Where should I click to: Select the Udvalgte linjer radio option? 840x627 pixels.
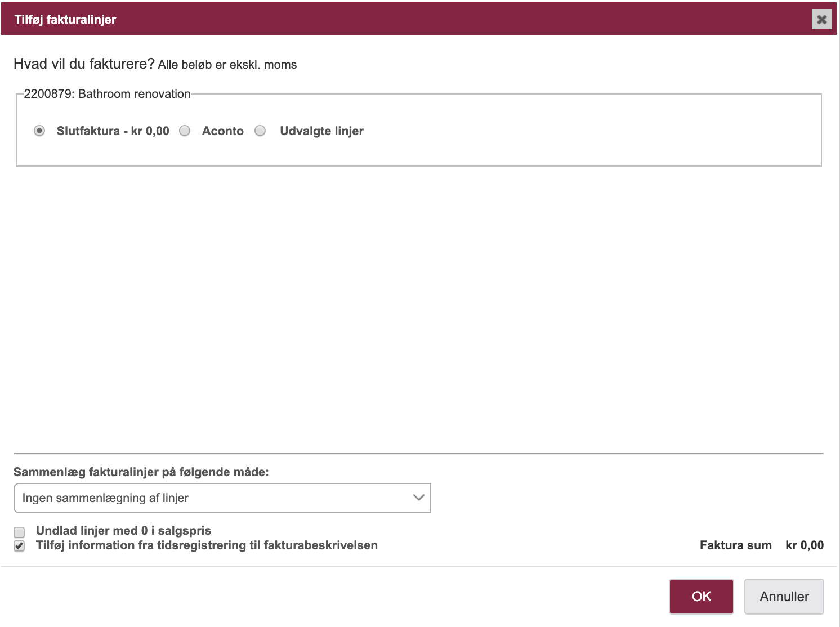[260, 131]
